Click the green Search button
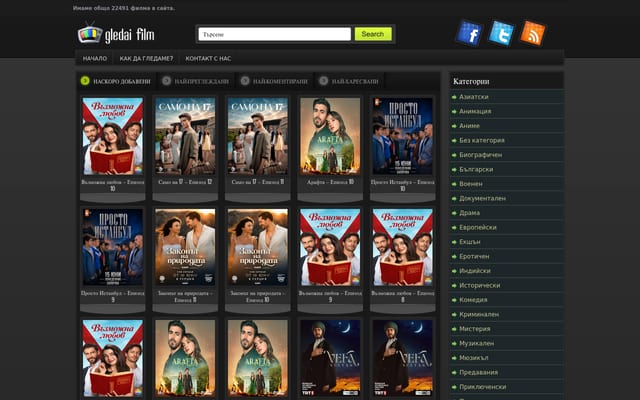This screenshot has width=640, height=400. pyautogui.click(x=373, y=34)
